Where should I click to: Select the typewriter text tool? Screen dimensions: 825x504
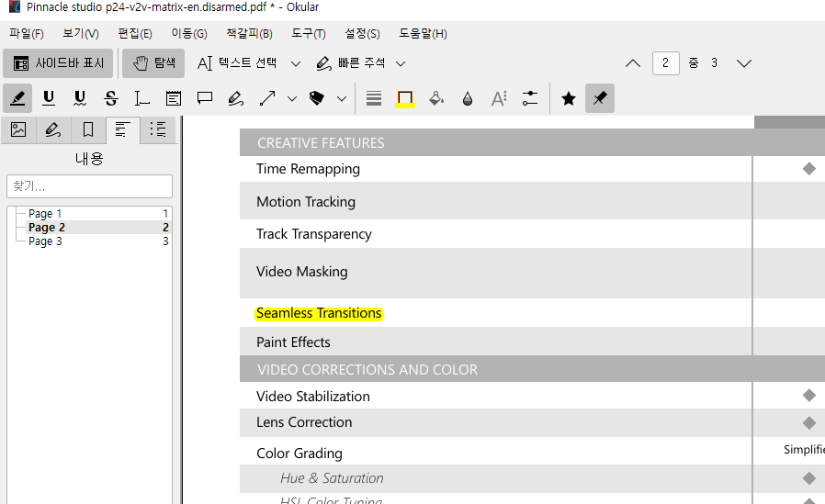[142, 98]
